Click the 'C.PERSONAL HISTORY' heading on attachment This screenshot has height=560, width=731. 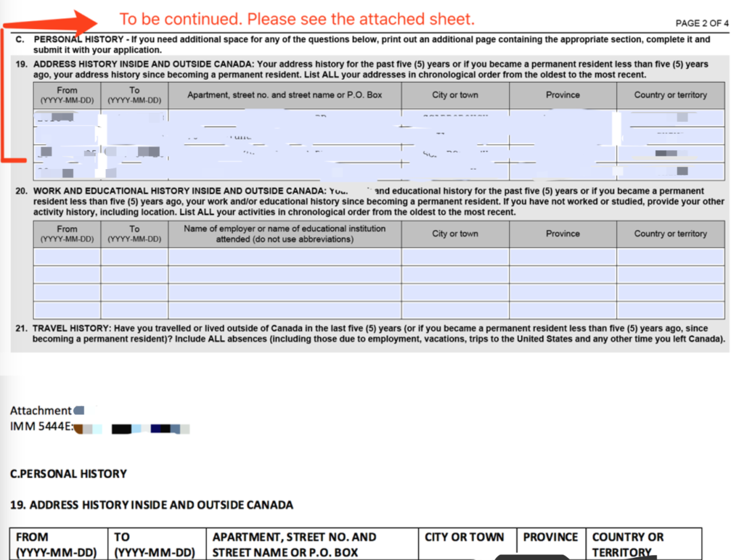tap(68, 473)
